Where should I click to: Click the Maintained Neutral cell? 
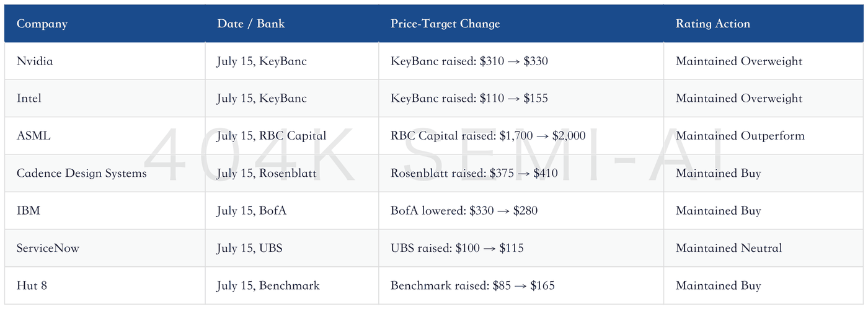[763, 248]
